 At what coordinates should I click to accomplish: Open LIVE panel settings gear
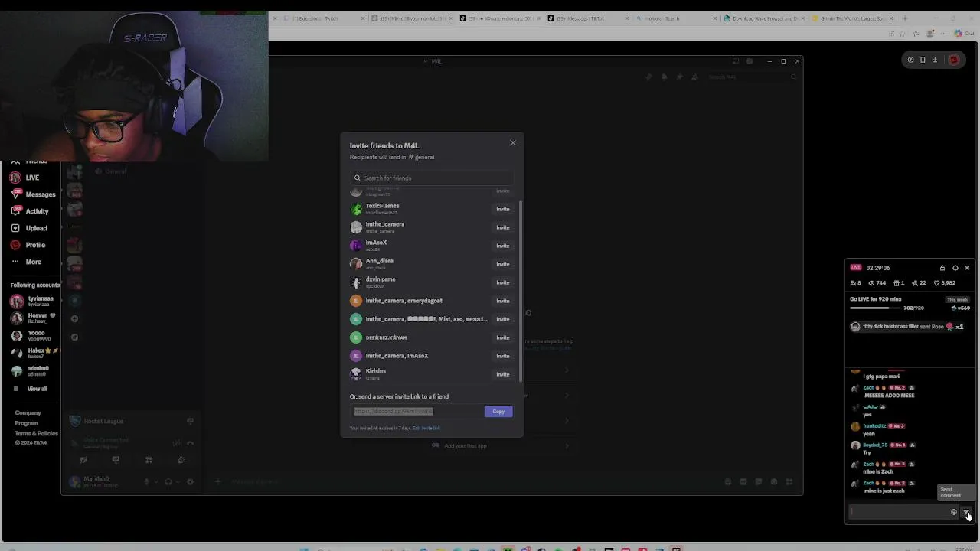tap(955, 268)
